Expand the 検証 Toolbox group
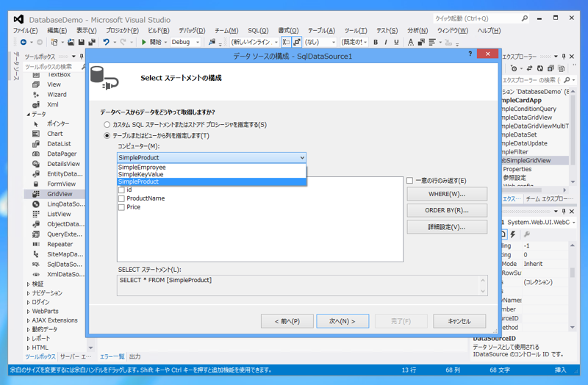The height and width of the screenshot is (385, 588). coord(28,284)
